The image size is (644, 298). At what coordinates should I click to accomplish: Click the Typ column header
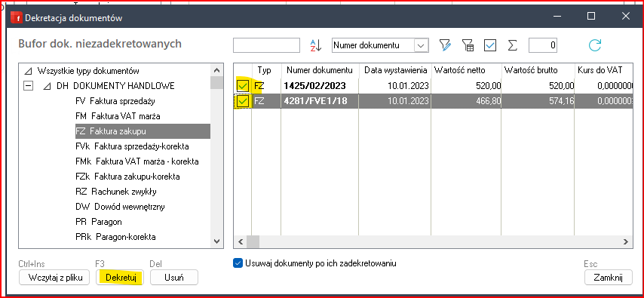(x=266, y=70)
